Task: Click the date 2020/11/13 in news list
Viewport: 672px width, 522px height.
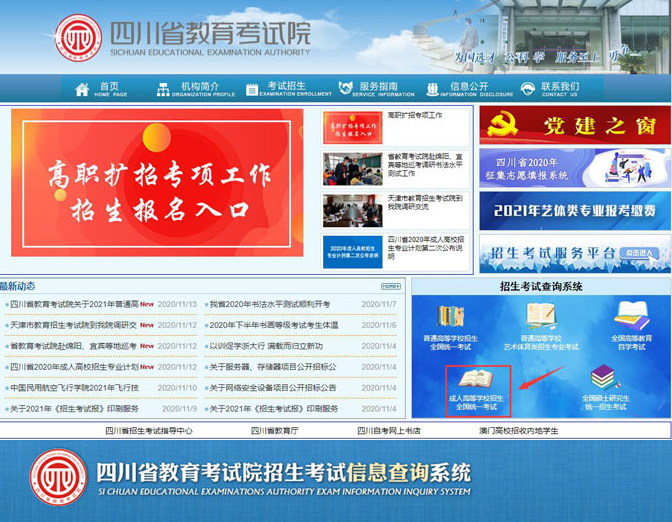Action: pos(177,304)
